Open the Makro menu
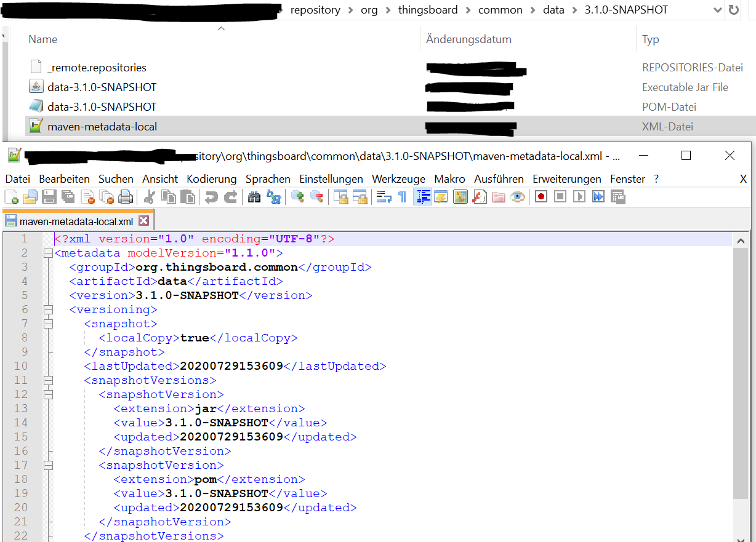This screenshot has height=542, width=756. tap(449, 179)
